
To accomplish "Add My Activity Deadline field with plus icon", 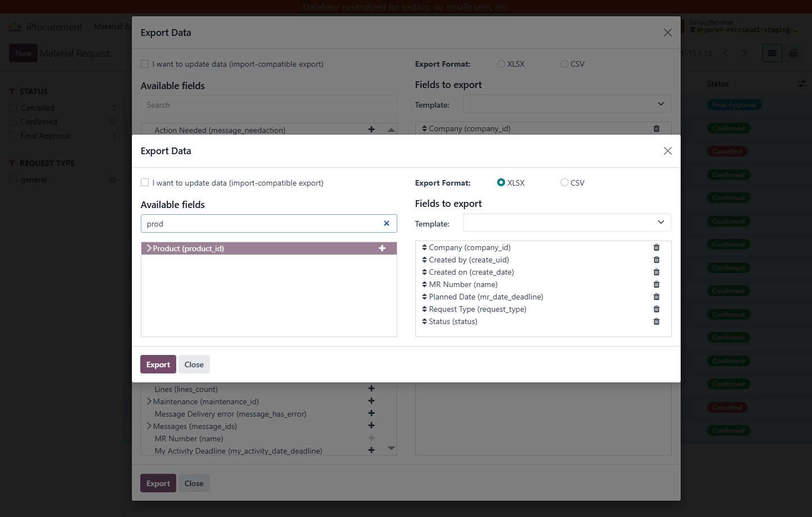I will 371,450.
